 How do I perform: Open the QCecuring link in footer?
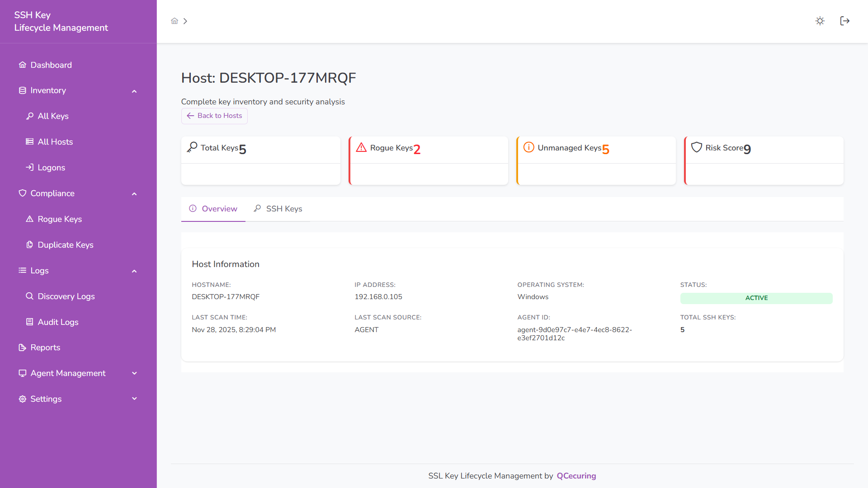[x=576, y=476]
